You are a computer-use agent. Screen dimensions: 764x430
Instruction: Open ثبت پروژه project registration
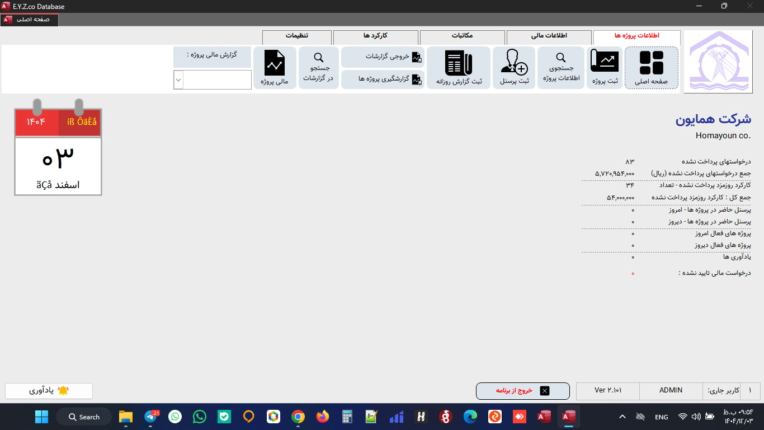[x=605, y=68]
